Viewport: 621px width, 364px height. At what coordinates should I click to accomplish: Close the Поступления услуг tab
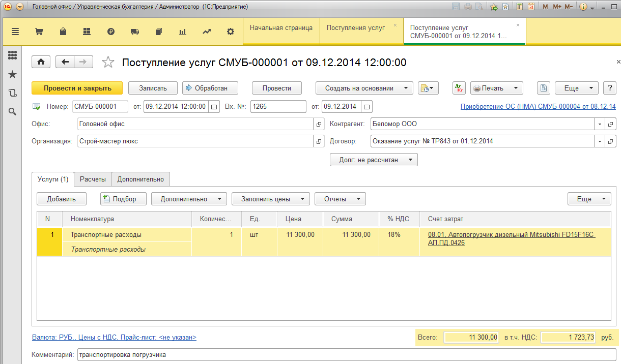(x=395, y=25)
